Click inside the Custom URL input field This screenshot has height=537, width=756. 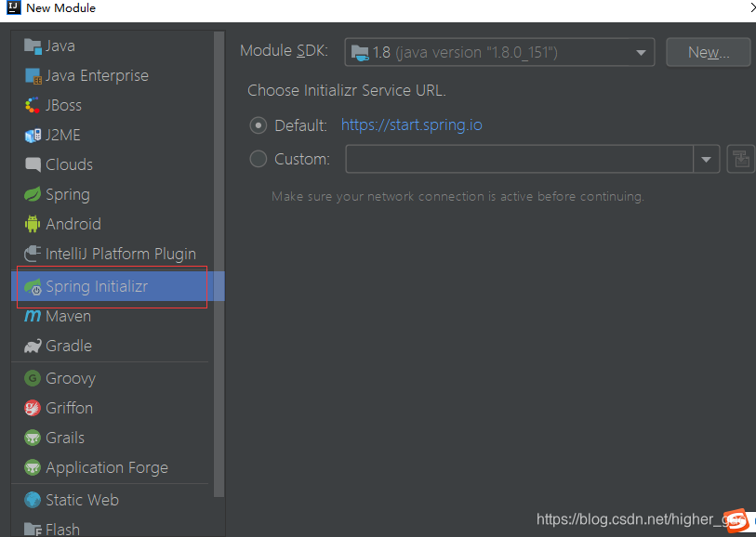click(519, 159)
